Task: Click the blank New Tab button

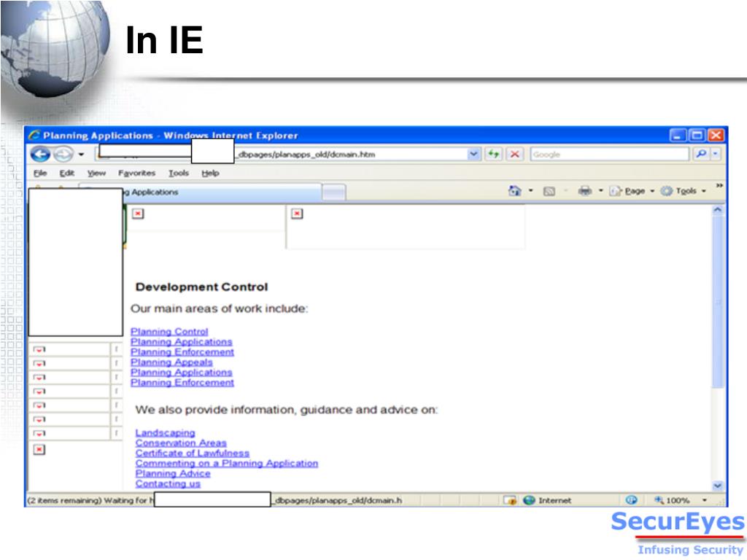Action: pos(334,192)
